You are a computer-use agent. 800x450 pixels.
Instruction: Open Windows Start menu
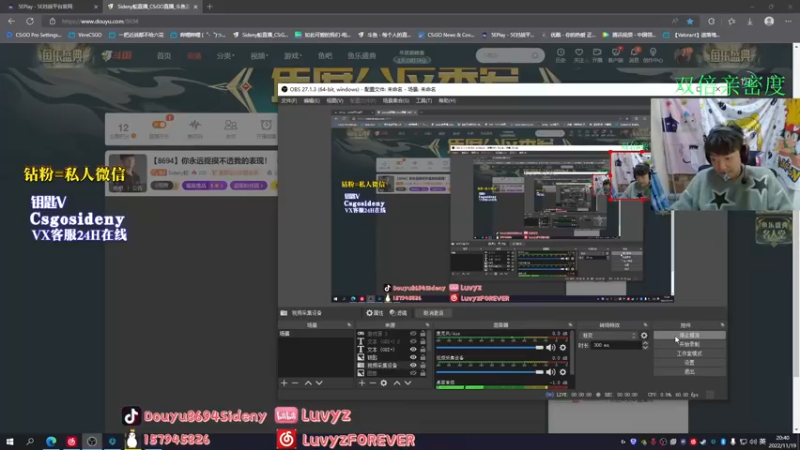click(10, 441)
